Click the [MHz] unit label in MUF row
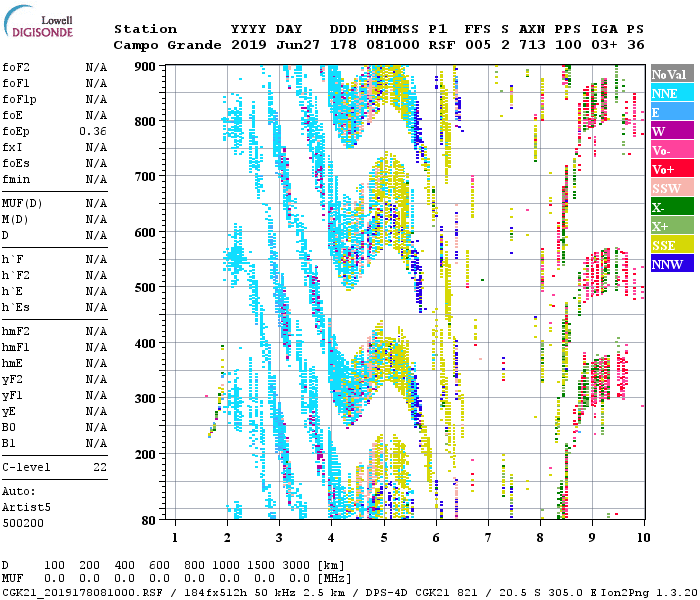Image resolution: width=700 pixels, height=600 pixels. [334, 579]
